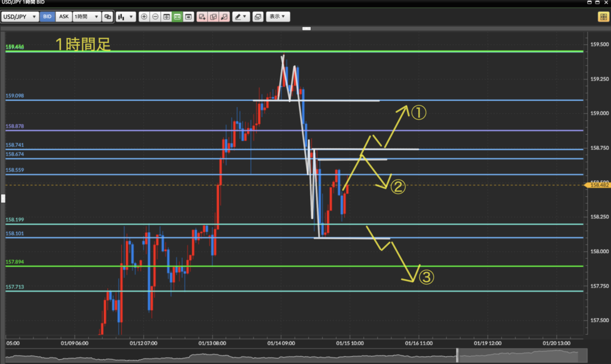Toggle the grid layout button beside zoom out

pos(166,17)
